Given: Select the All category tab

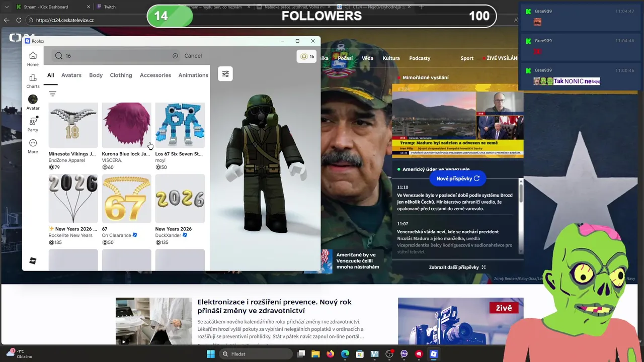Looking at the screenshot, I should tap(51, 75).
